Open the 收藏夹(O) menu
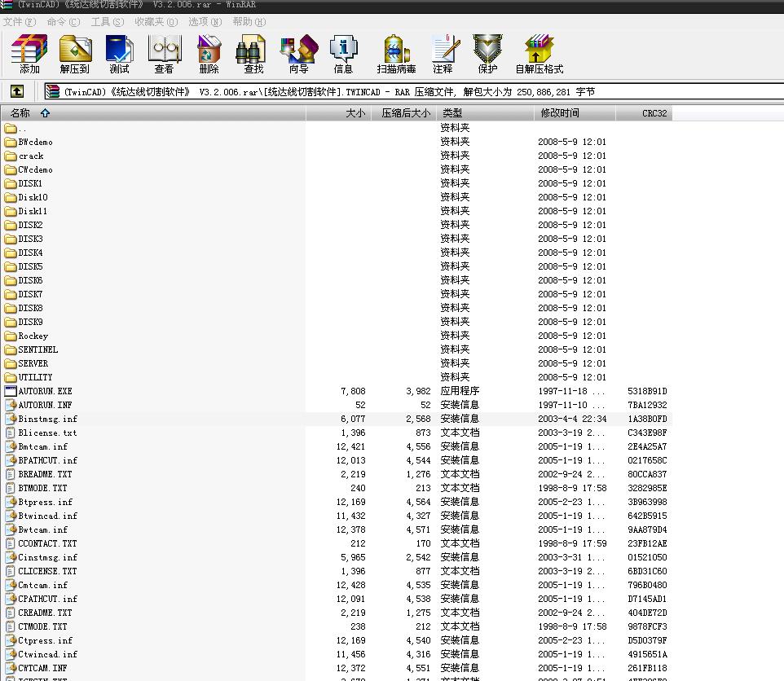 pyautogui.click(x=156, y=21)
